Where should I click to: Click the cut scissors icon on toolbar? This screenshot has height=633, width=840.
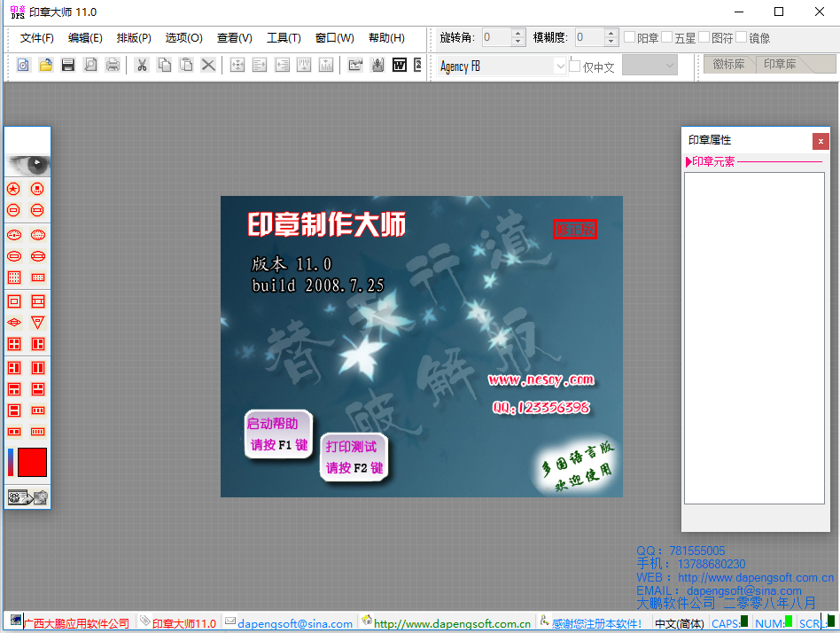click(142, 65)
